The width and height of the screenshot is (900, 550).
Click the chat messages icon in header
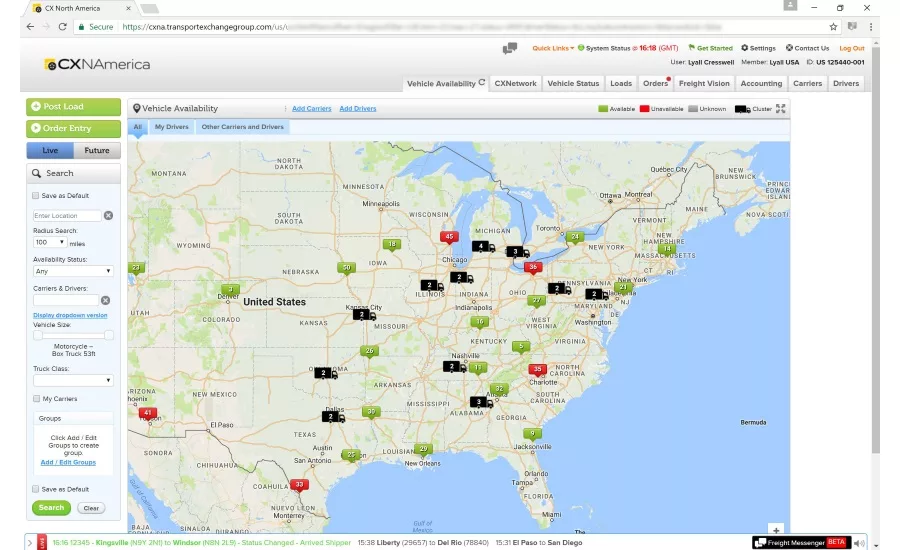coord(509,49)
